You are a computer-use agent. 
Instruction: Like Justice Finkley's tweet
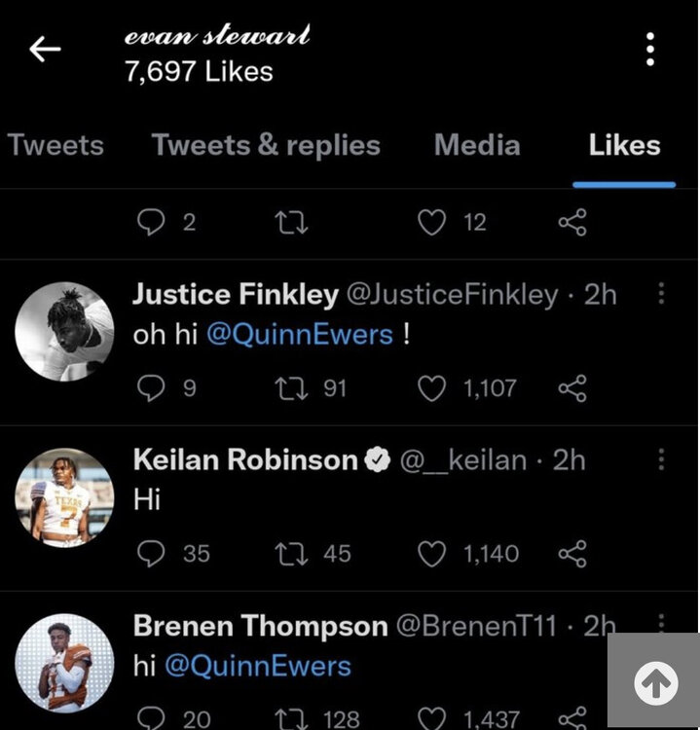click(x=431, y=389)
